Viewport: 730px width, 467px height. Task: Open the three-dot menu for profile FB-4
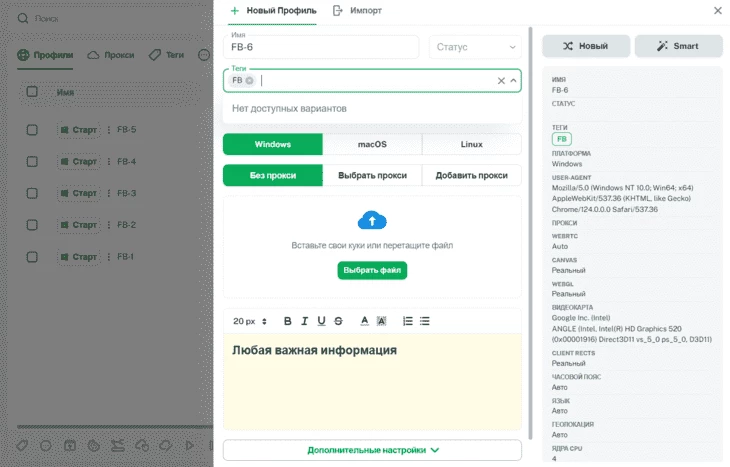[109, 162]
